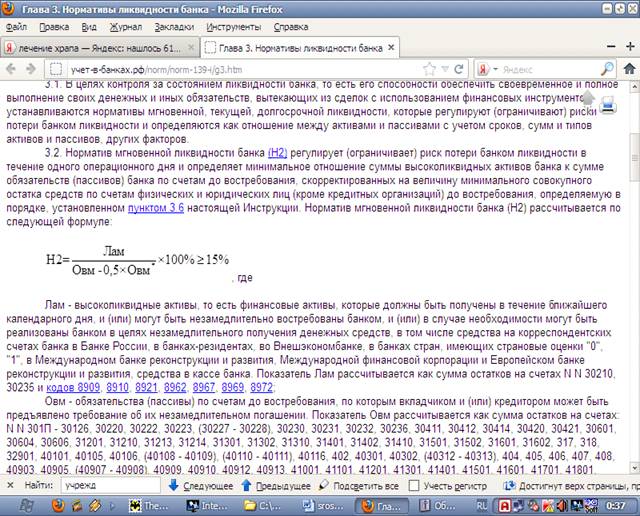Close the find bar with the red X
Screen dimensions: 640x516
[x=8, y=485]
